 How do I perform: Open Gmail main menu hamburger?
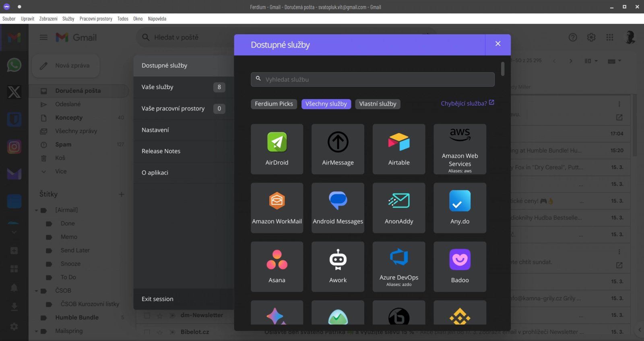pyautogui.click(x=43, y=37)
